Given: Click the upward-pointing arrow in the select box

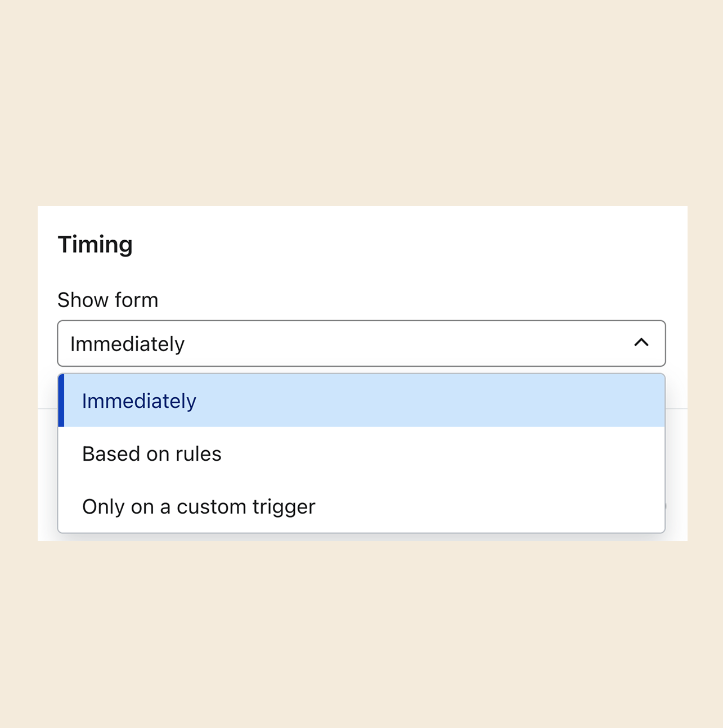Looking at the screenshot, I should 643,343.
